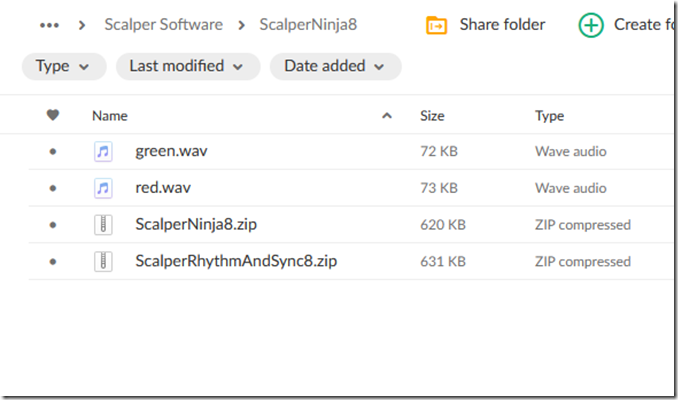Click the heart favorites column header icon

tap(53, 116)
